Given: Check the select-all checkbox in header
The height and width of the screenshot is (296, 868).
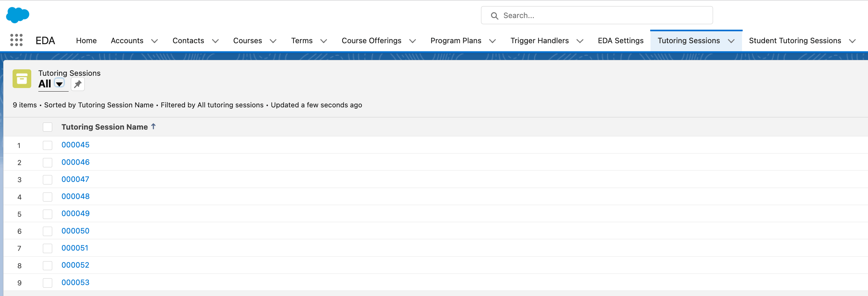Looking at the screenshot, I should coord(47,127).
